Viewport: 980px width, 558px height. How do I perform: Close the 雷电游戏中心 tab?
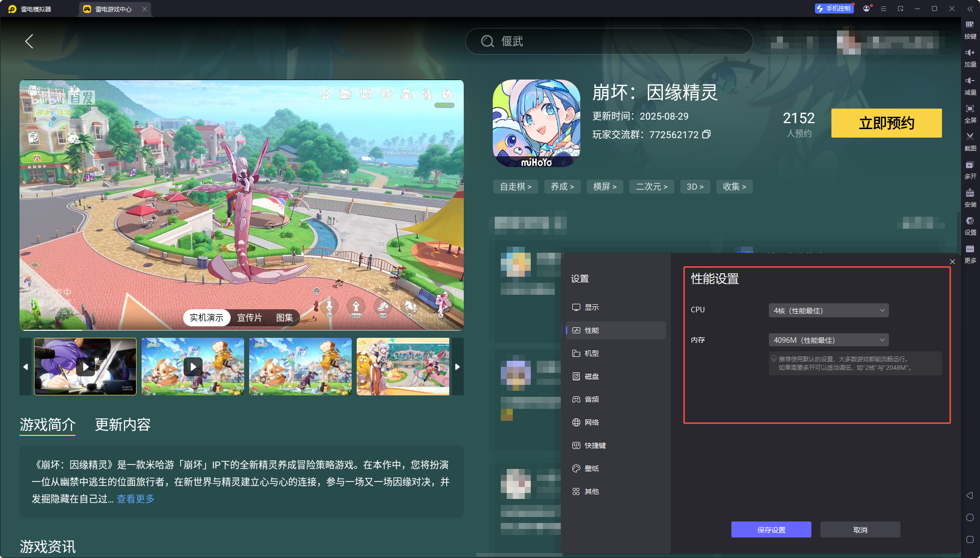click(x=144, y=9)
